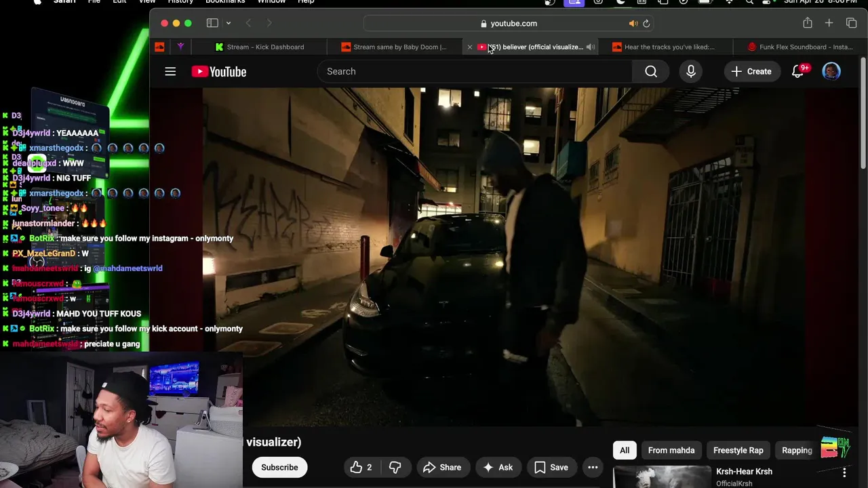Reload the YouTube page
Screen dimensions: 868x488
pyautogui.click(x=646, y=23)
